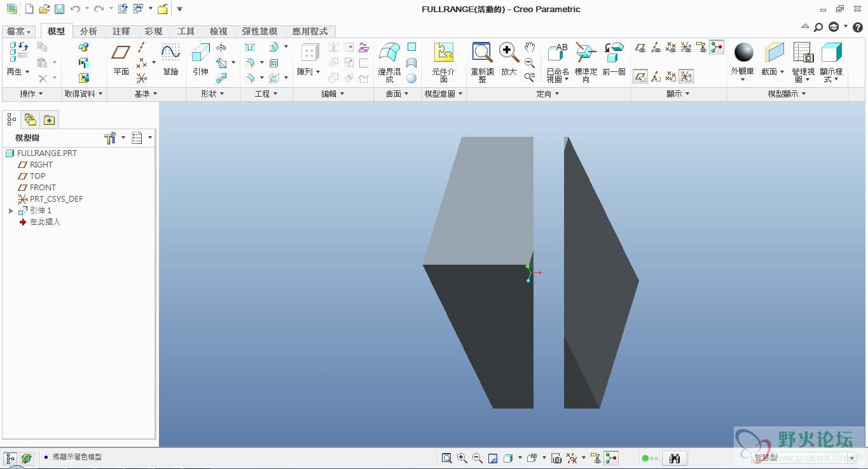Open the 形狀 group dropdown

[212, 94]
